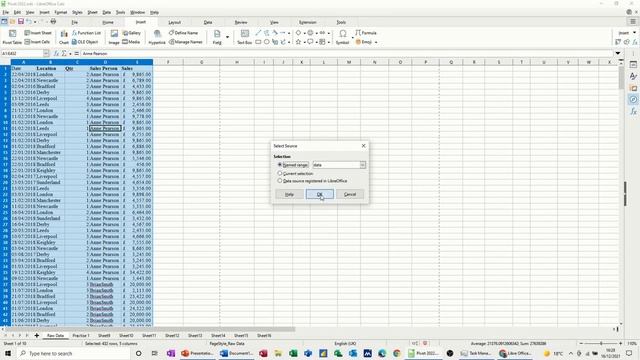Insert a Symbol
The image size is (640, 360).
(x=342, y=37)
